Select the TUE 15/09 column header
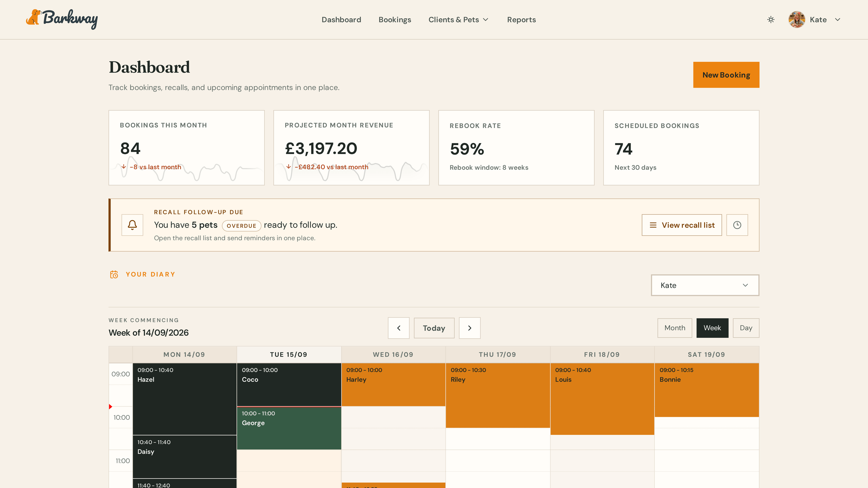The width and height of the screenshot is (868, 488). (x=289, y=355)
